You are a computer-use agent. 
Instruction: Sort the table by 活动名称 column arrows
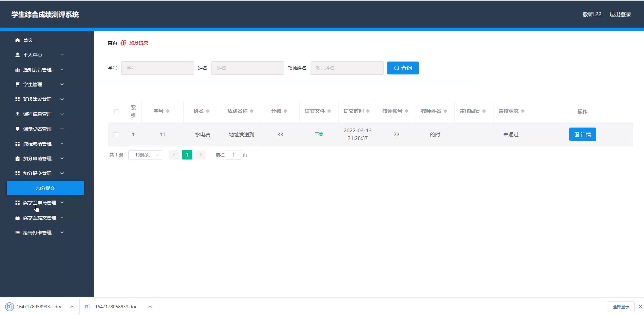coord(252,111)
